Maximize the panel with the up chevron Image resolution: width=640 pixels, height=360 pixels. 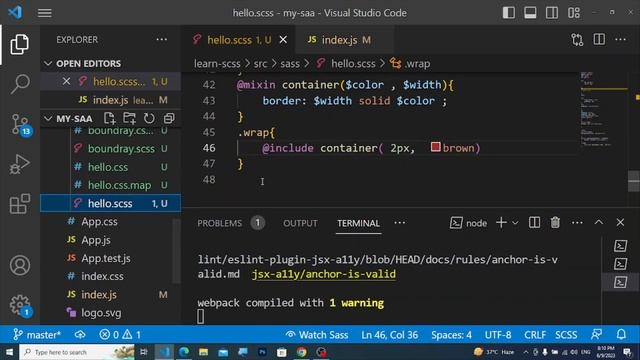[x=598, y=222]
